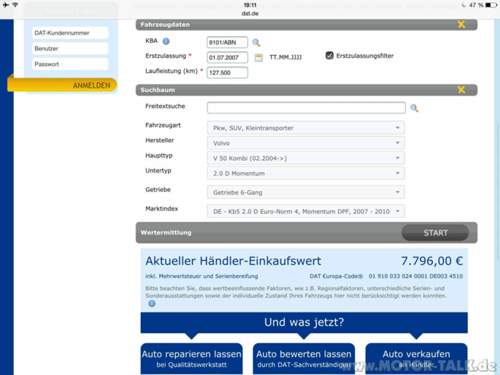This screenshot has height=375, width=500.
Task: Click the Freitextsuche search magnifier icon
Action: point(414,108)
